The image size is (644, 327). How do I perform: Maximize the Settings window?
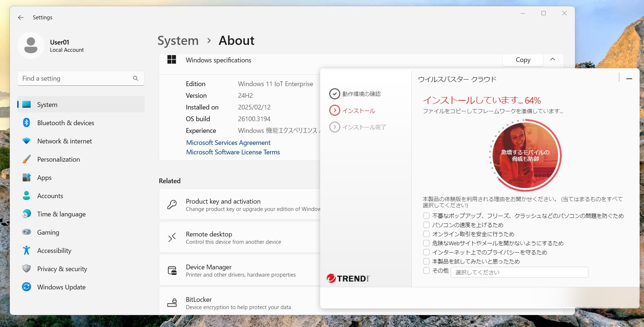coord(544,13)
